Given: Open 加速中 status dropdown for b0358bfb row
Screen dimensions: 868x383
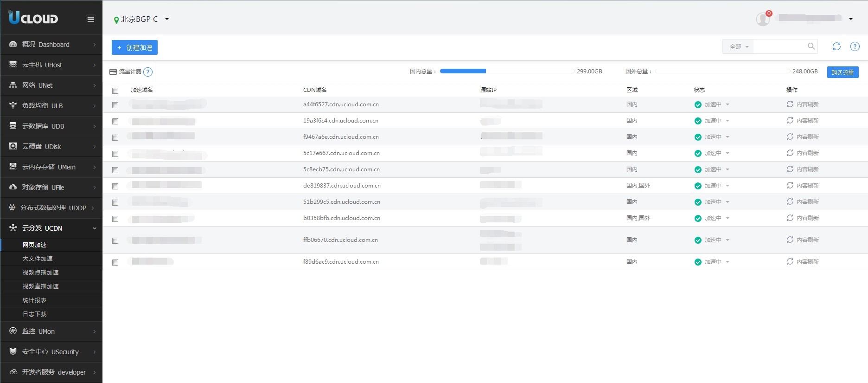Looking at the screenshot, I should 728,218.
